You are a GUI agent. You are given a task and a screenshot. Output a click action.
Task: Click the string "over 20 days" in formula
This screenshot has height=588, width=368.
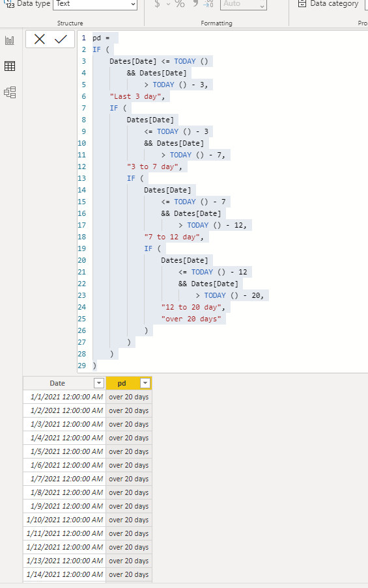(191, 319)
